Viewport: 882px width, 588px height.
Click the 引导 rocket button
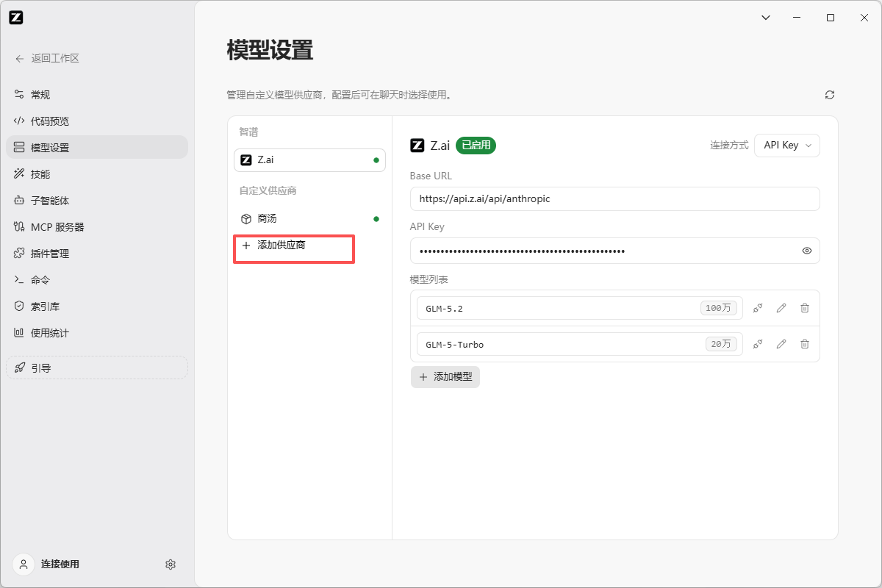tap(97, 368)
